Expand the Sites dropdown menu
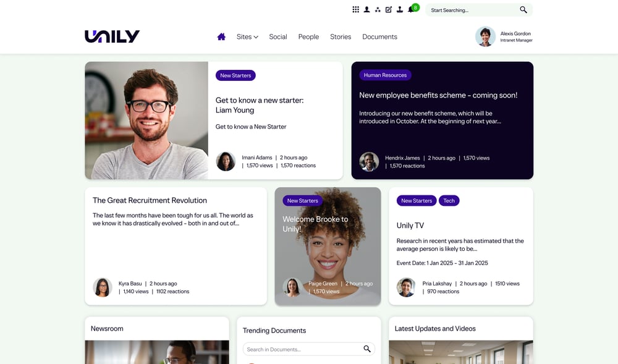 247,36
